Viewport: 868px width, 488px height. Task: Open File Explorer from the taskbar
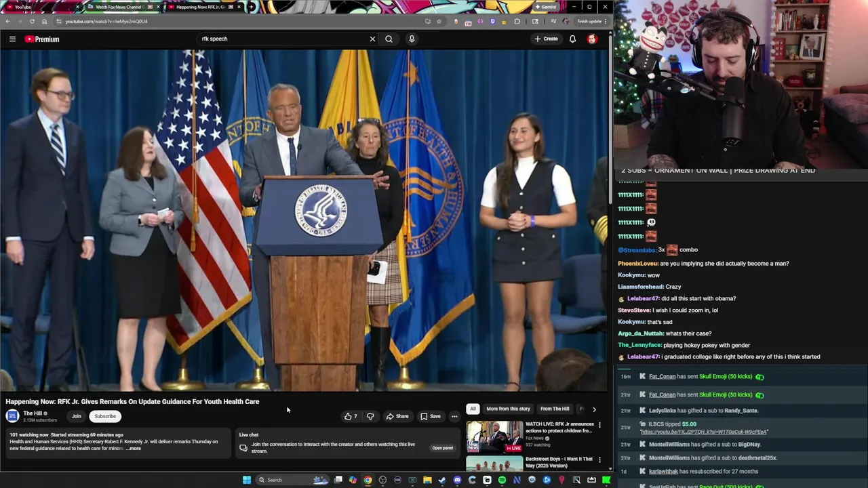pyautogui.click(x=427, y=480)
